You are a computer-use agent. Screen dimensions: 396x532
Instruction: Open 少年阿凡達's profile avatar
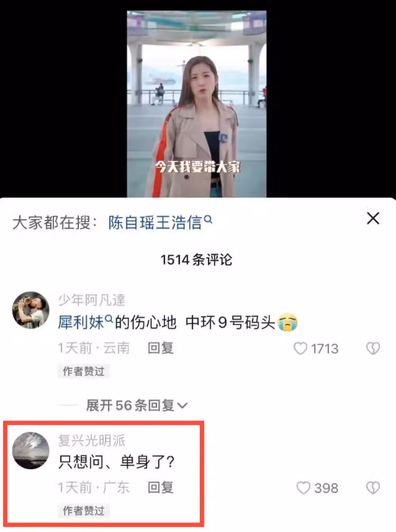pos(31,310)
